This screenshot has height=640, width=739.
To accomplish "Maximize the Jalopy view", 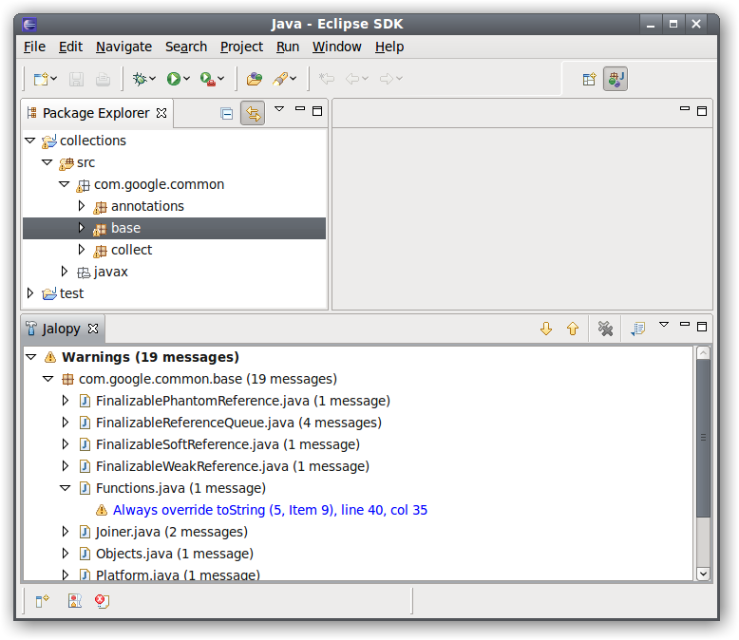I will pyautogui.click(x=702, y=326).
